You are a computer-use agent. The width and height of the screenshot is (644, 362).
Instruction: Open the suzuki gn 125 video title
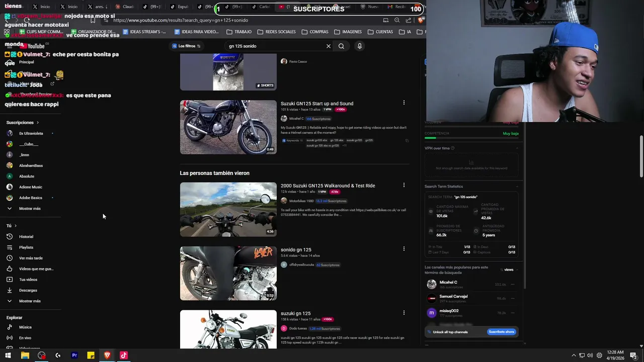click(x=295, y=313)
